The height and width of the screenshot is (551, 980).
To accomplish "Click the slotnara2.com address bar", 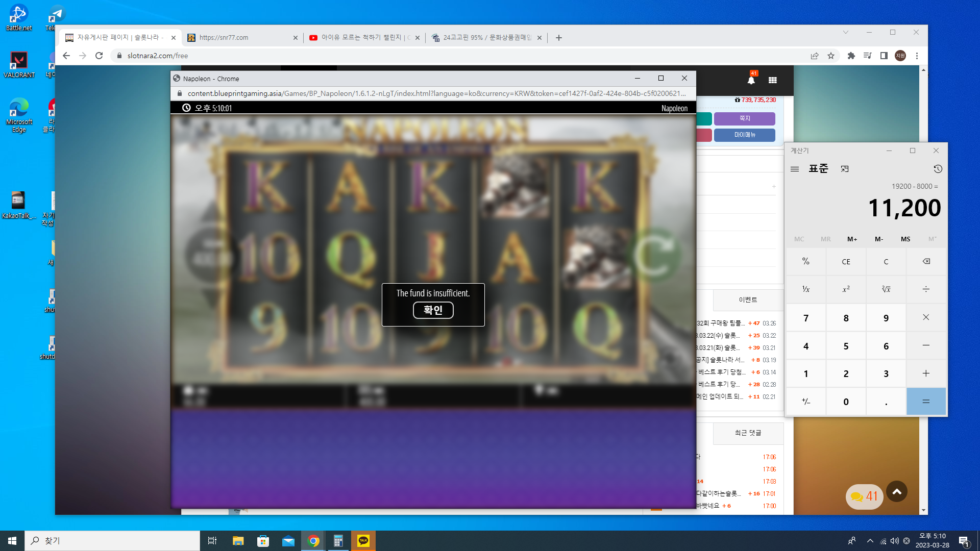I will click(x=459, y=56).
